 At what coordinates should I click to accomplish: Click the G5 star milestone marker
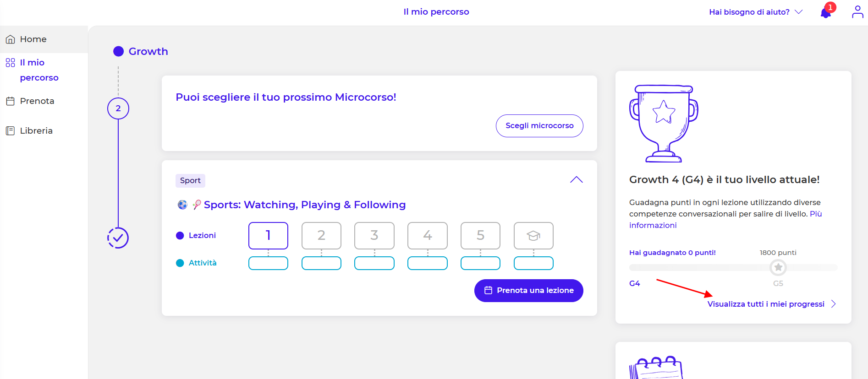coord(778,267)
